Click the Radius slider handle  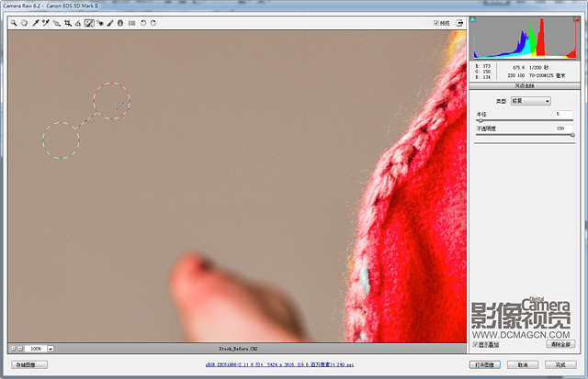(481, 120)
